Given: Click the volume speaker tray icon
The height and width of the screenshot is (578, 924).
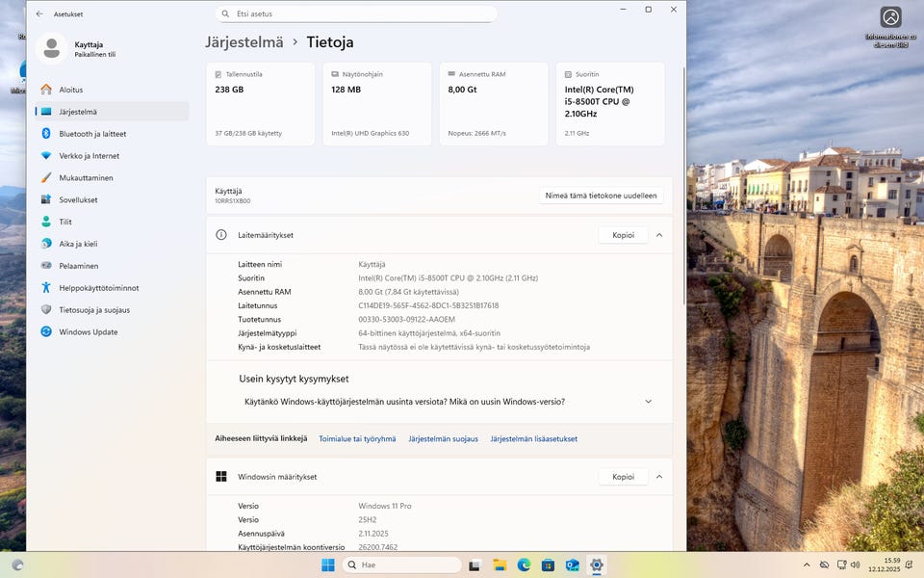Looking at the screenshot, I should tap(855, 565).
